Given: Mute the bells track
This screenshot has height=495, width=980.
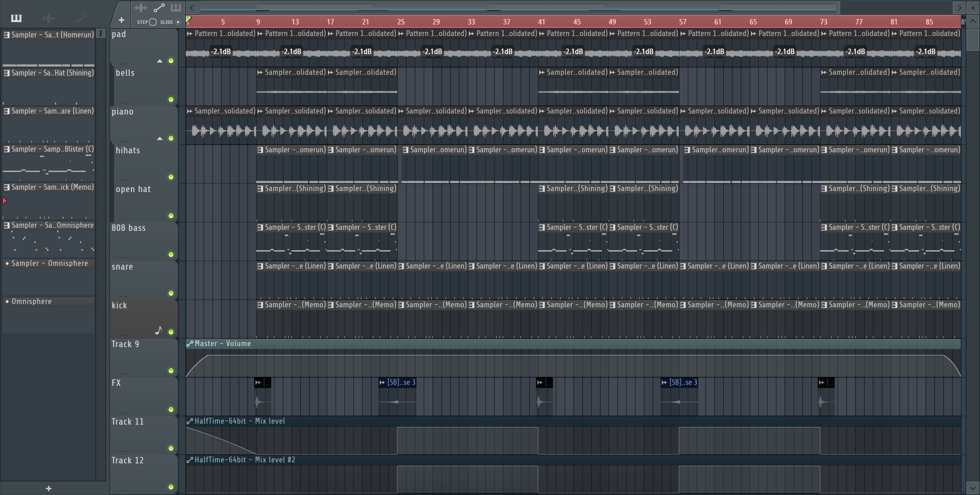Looking at the screenshot, I should coord(171,100).
